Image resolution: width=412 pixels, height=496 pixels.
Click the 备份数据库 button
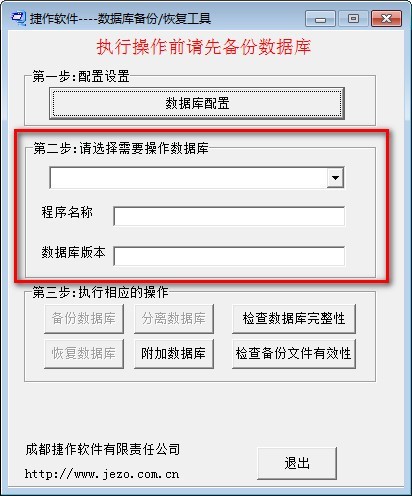coord(84,319)
